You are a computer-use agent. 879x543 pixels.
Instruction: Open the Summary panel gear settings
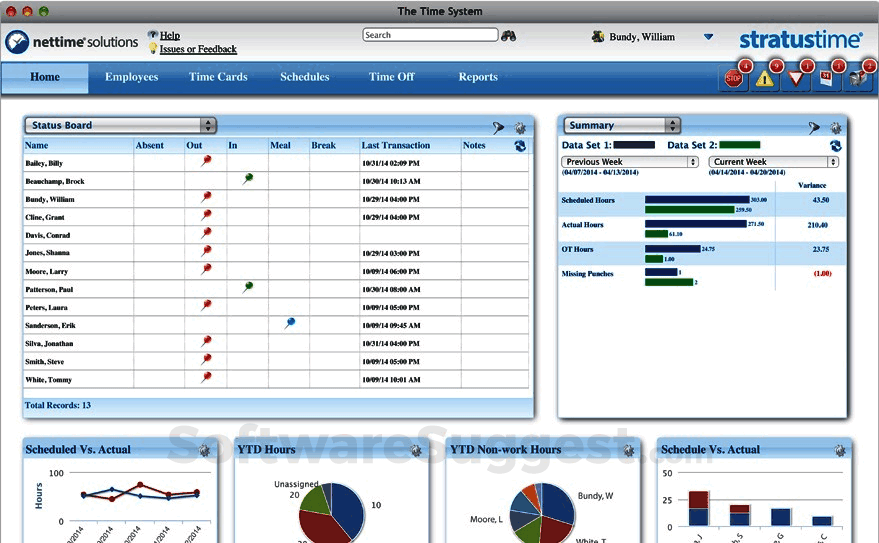836,128
